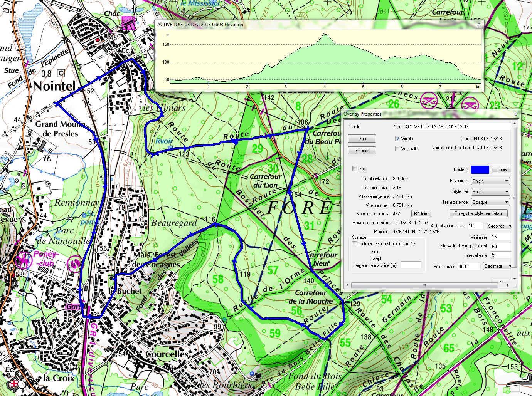
Task: Open the Epaisseur dropdown showing Thick
Action: (x=490, y=181)
